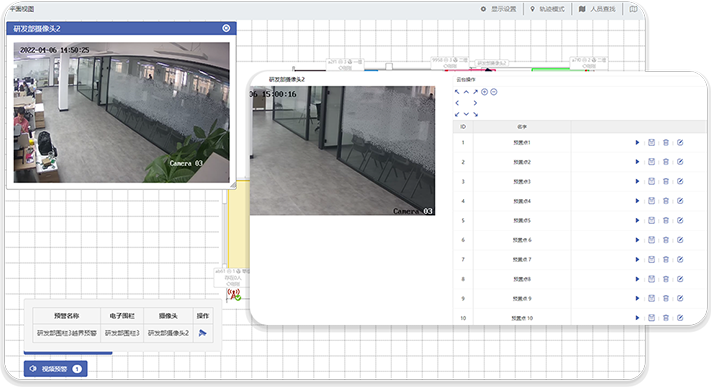Save preset in row 2
711x387 pixels.
point(652,162)
